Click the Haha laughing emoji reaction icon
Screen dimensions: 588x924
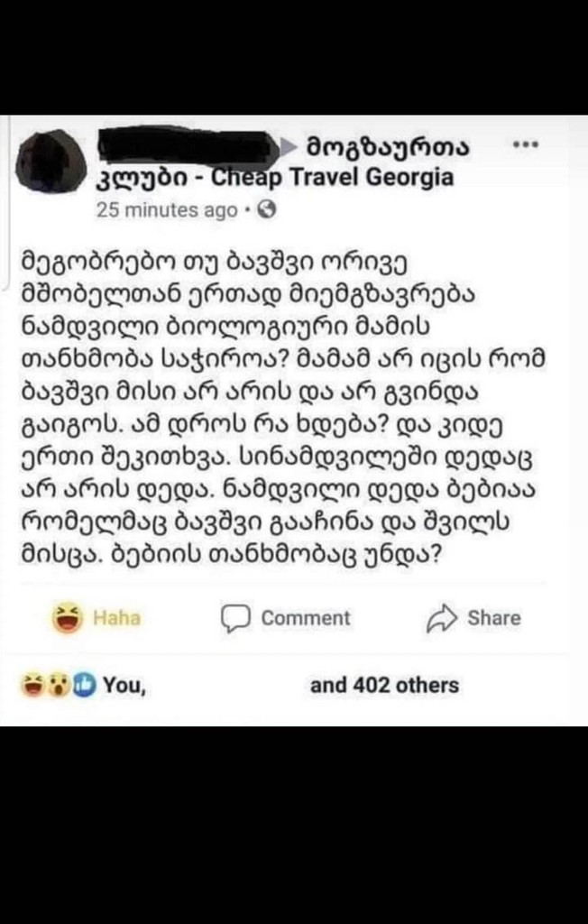tap(68, 618)
